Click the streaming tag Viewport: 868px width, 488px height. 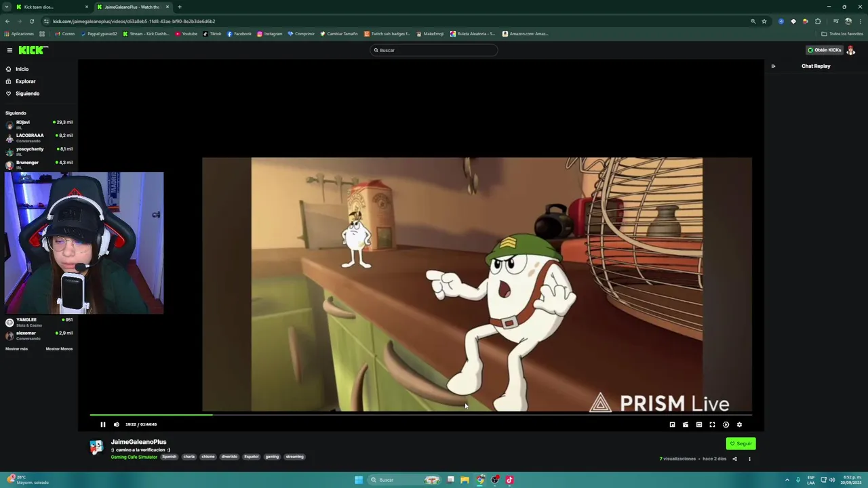(294, 457)
